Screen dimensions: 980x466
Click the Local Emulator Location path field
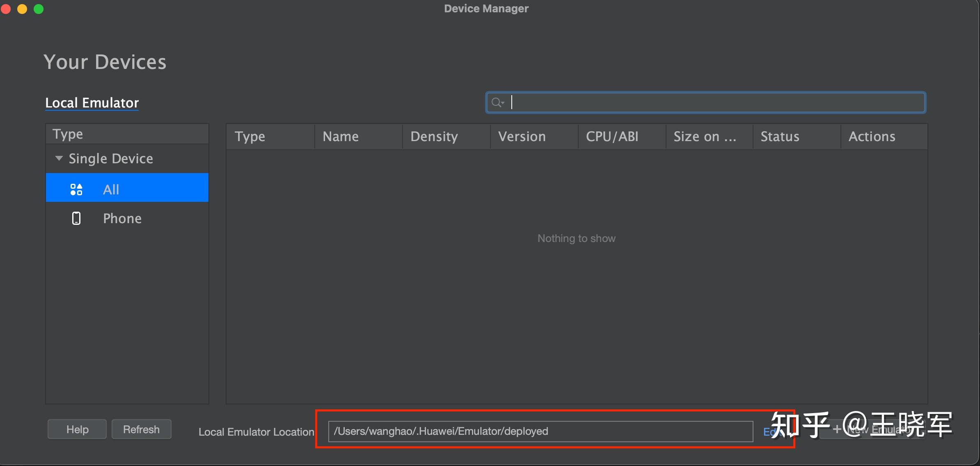click(540, 431)
